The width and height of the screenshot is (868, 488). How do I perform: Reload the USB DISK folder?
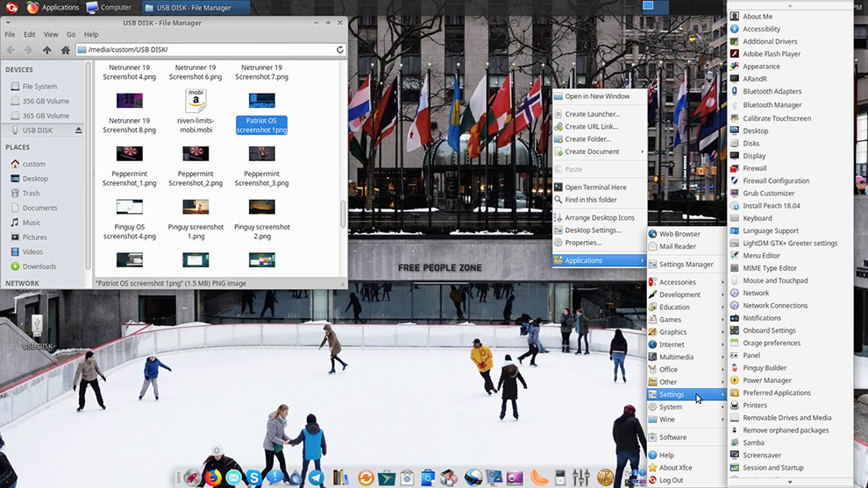[x=340, y=49]
